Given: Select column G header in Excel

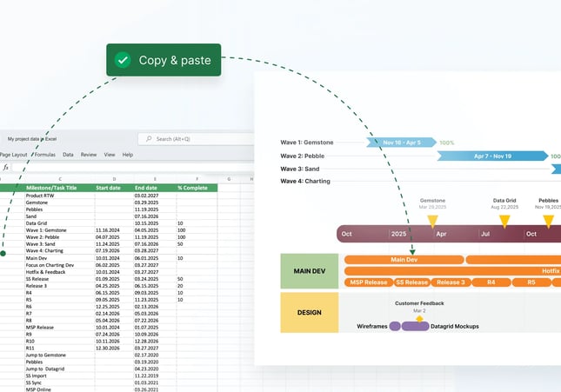Looking at the screenshot, I should click(x=229, y=179).
